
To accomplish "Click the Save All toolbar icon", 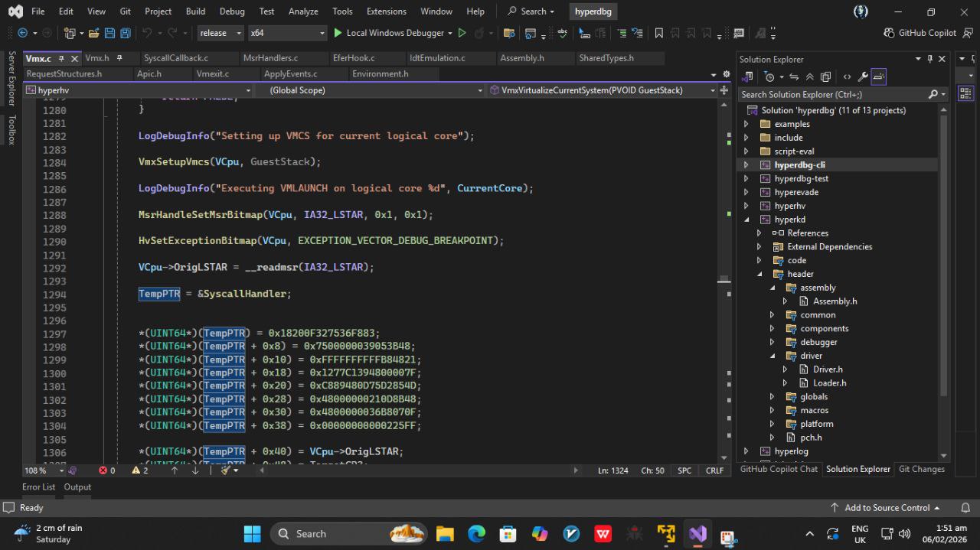I will tap(125, 33).
